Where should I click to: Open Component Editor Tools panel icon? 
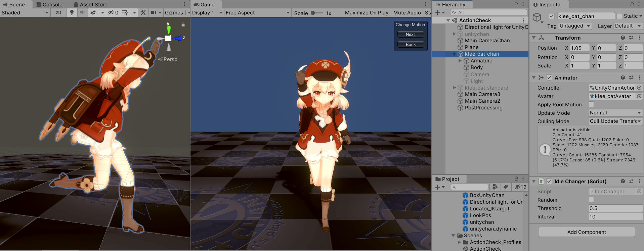[143, 12]
